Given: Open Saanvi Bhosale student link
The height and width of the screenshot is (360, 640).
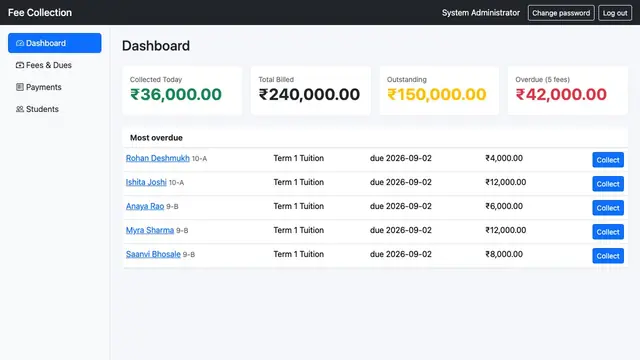Looking at the screenshot, I should coord(153,254).
